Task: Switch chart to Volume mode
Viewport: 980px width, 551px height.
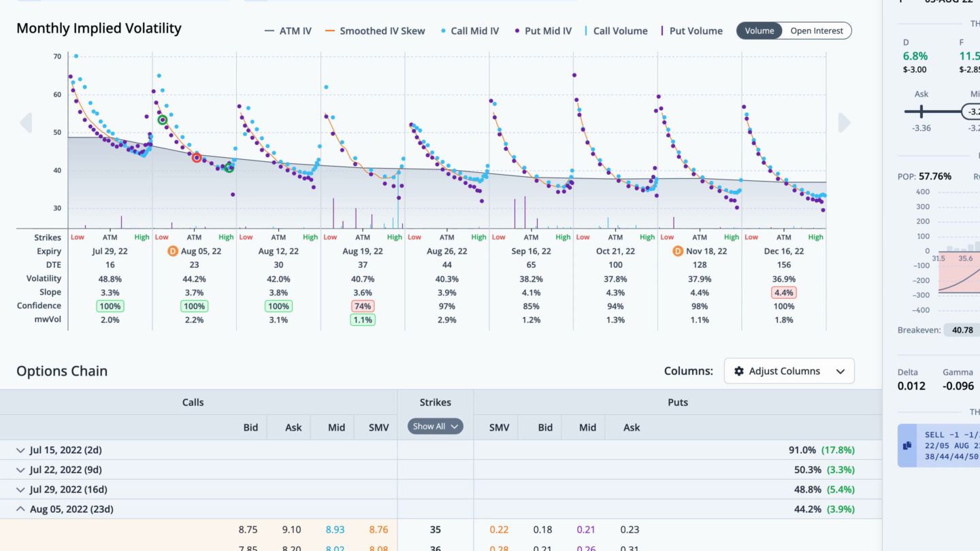Action: point(759,31)
